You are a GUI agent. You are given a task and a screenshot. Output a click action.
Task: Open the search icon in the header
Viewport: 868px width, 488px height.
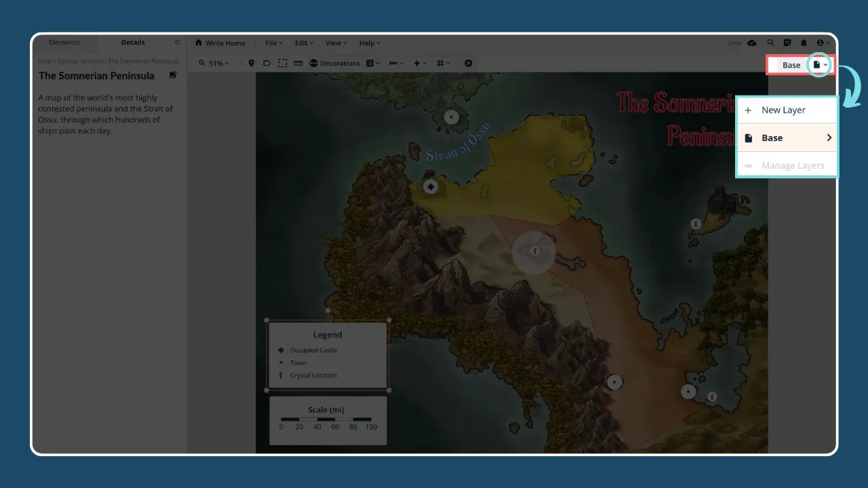pyautogui.click(x=771, y=42)
